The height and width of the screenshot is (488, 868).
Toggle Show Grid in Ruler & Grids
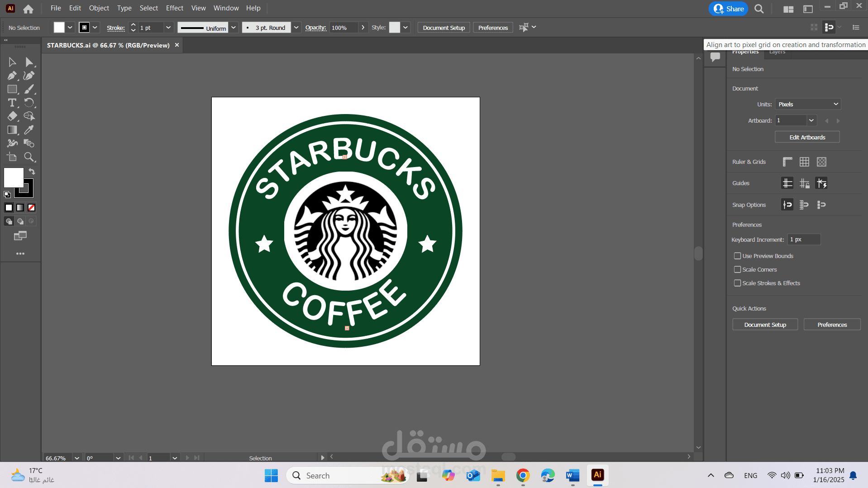(804, 162)
